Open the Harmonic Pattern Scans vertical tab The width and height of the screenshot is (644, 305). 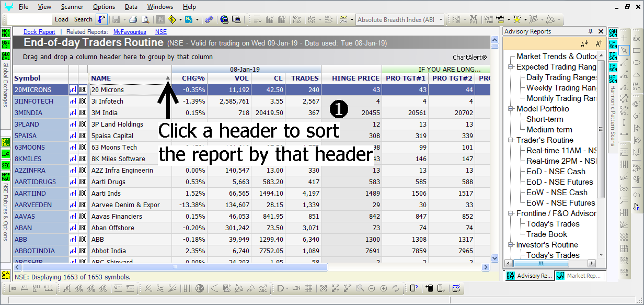point(613,115)
